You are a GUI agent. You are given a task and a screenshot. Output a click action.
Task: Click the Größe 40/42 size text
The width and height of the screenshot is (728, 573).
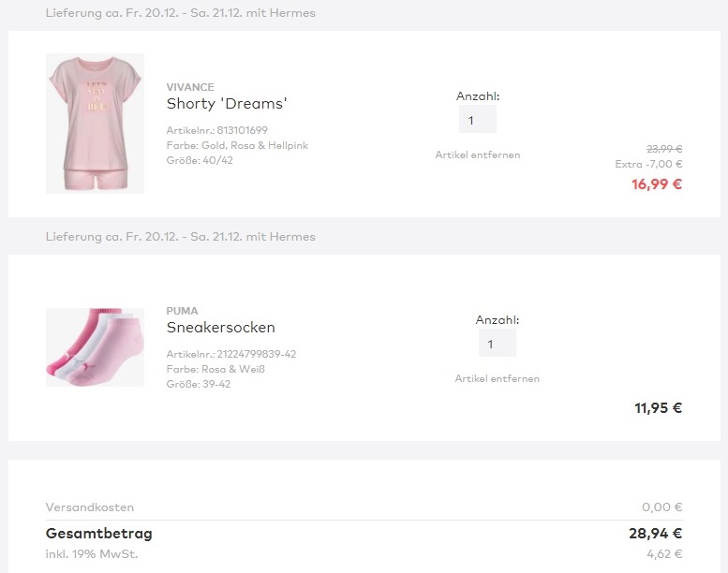(200, 160)
